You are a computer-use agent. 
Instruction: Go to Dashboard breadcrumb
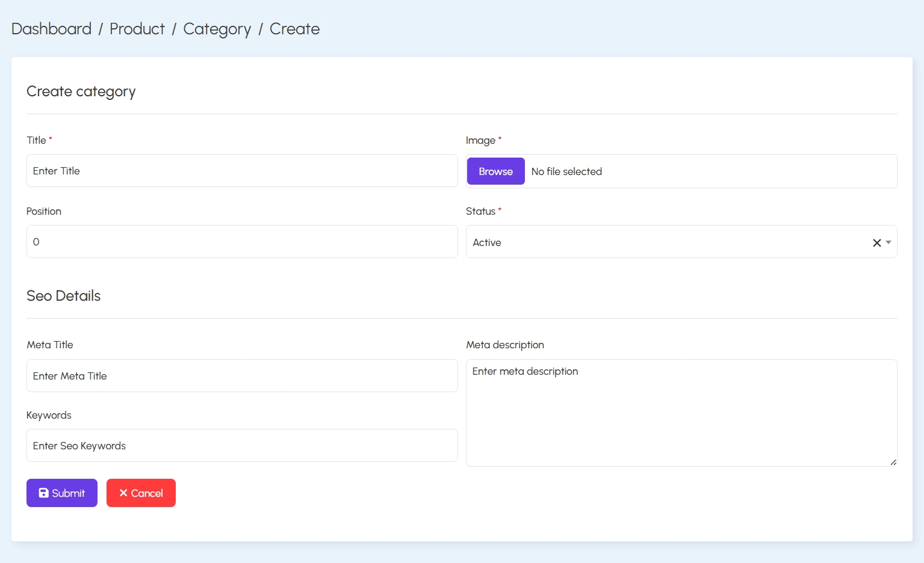51,29
